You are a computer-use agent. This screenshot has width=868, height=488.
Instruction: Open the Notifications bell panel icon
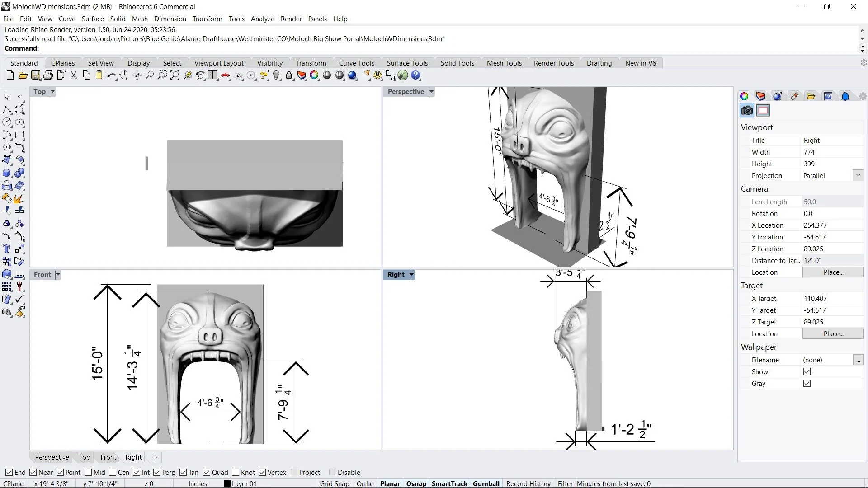(845, 96)
